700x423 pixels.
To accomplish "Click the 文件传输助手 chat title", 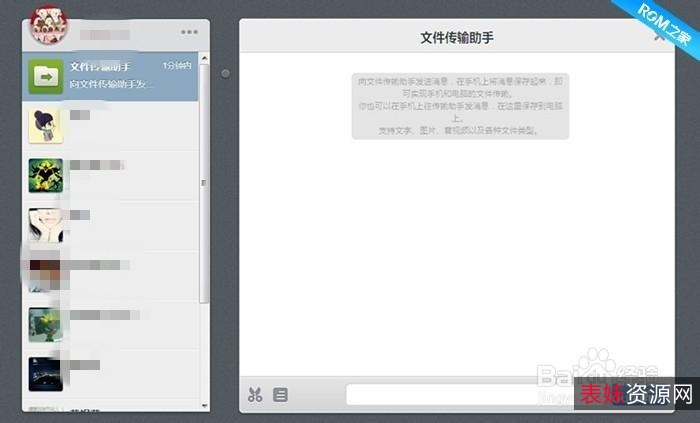I will (x=457, y=37).
